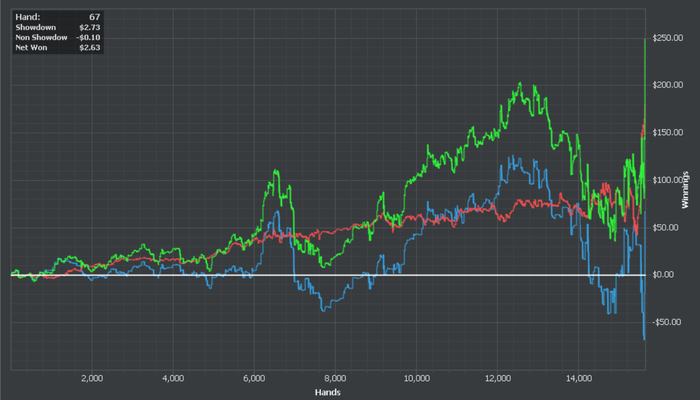Click the 14,000 hands tick label
Image resolution: width=700 pixels, height=400 pixels.
(x=579, y=379)
